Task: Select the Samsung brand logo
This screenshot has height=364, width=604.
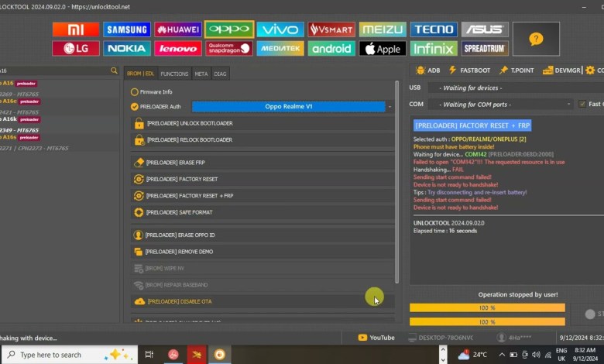Action: (127, 29)
